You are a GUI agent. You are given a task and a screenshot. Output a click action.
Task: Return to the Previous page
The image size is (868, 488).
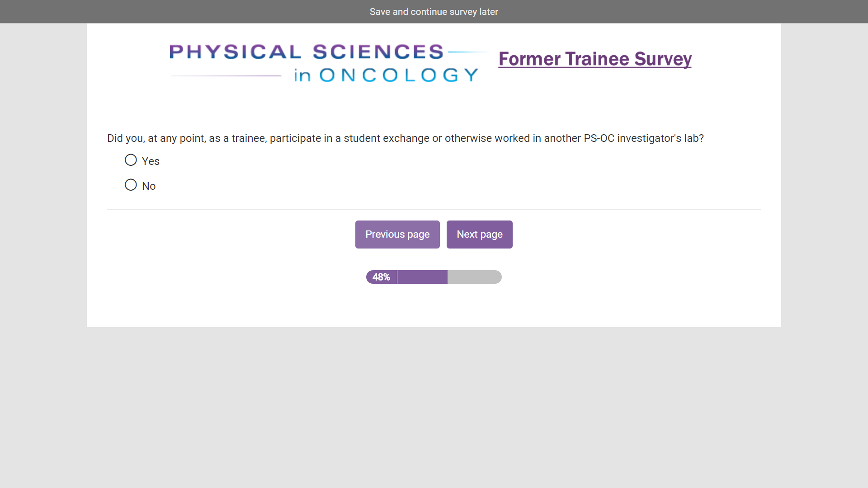click(x=397, y=235)
